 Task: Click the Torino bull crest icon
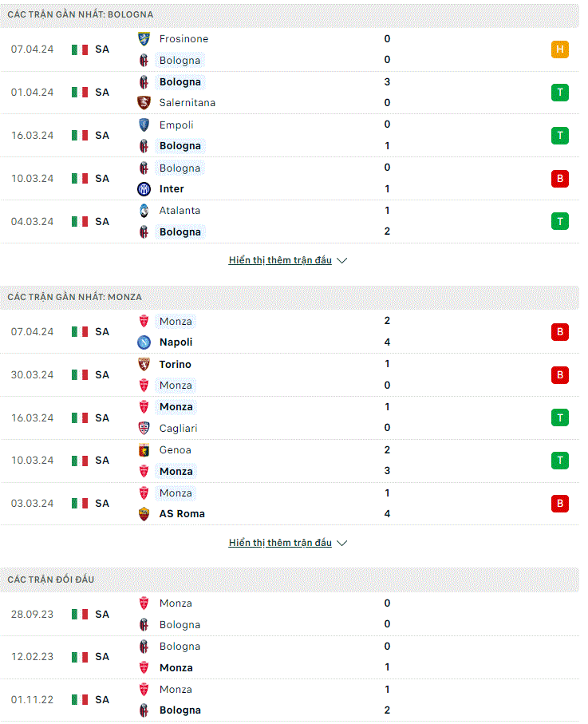click(x=144, y=364)
